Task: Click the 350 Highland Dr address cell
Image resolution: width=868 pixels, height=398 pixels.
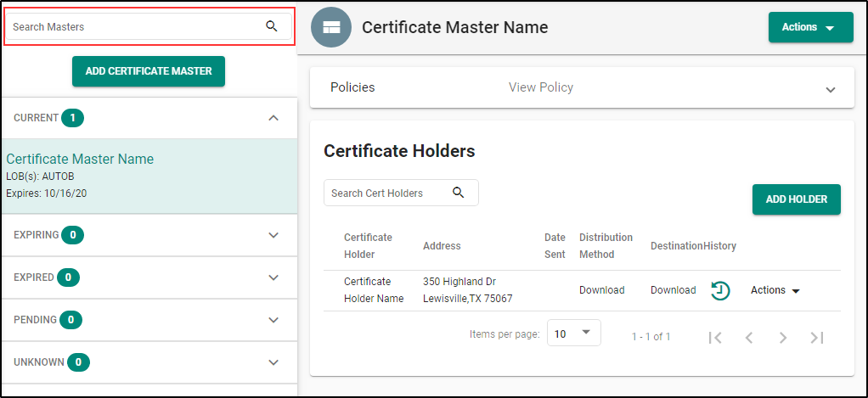Action: pos(468,290)
